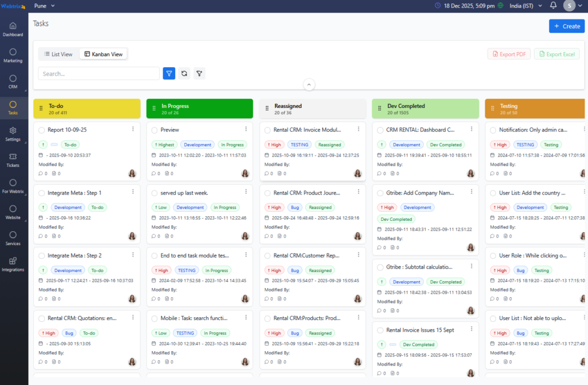Click the advanced filter icon with plus
This screenshot has height=385, width=588.
click(199, 73)
